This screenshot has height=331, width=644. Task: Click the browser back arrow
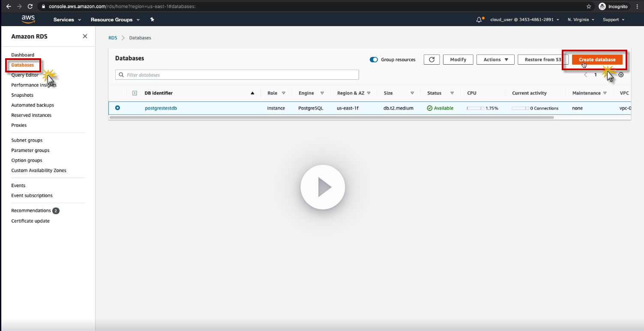pyautogui.click(x=9, y=6)
